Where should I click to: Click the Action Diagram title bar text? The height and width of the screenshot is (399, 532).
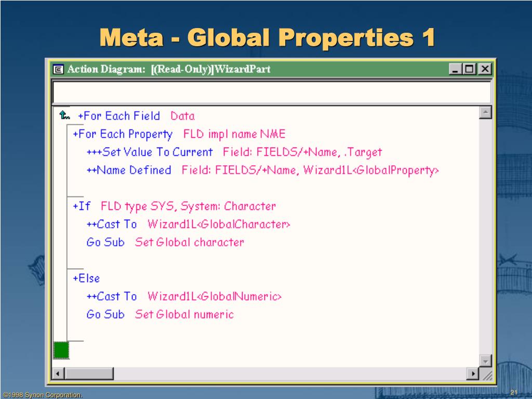pos(169,69)
